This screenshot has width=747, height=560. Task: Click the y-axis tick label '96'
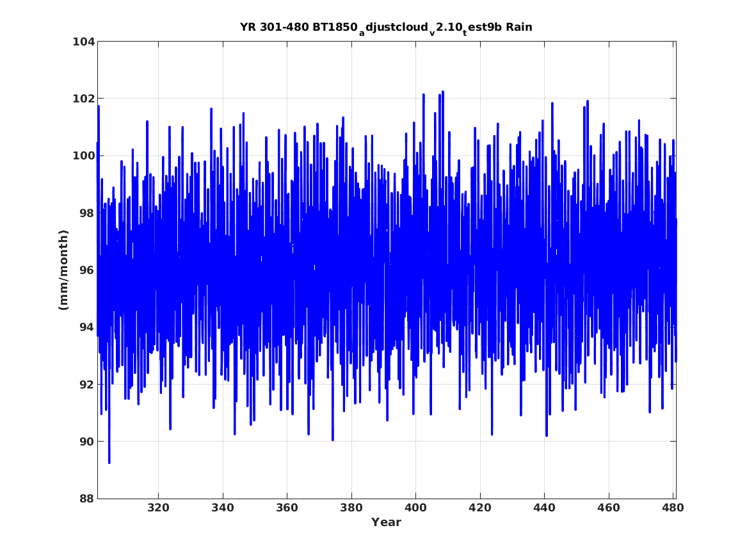tap(87, 270)
